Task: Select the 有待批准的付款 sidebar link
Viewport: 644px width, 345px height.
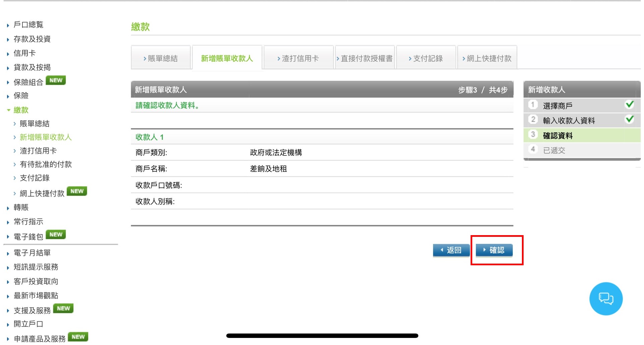Action: pyautogui.click(x=45, y=164)
